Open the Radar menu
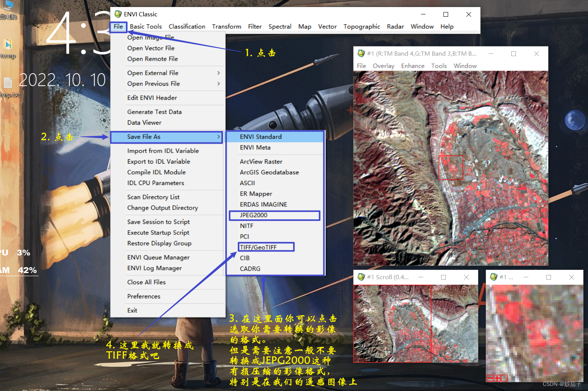588x391 pixels. [395, 26]
